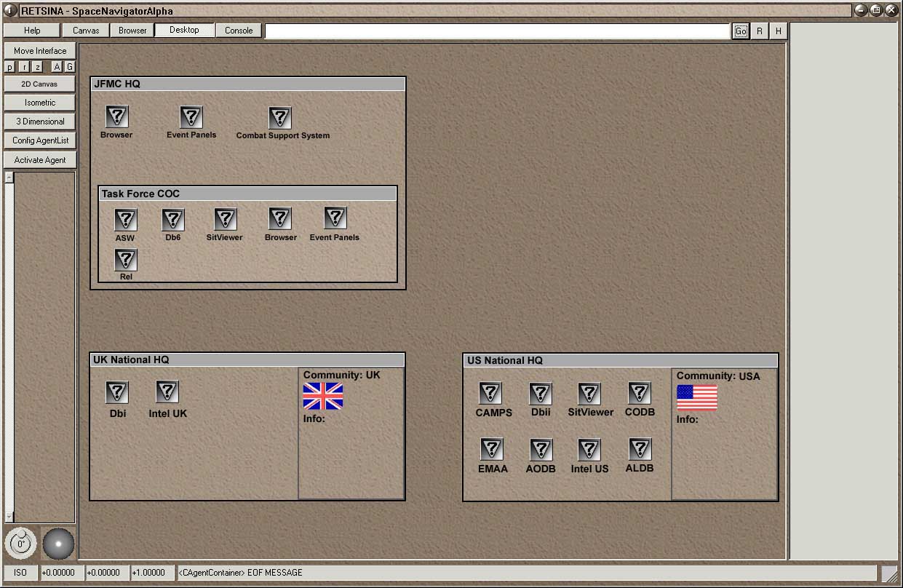Select the CODB agent icon
This screenshot has height=588, width=903.
(639, 394)
